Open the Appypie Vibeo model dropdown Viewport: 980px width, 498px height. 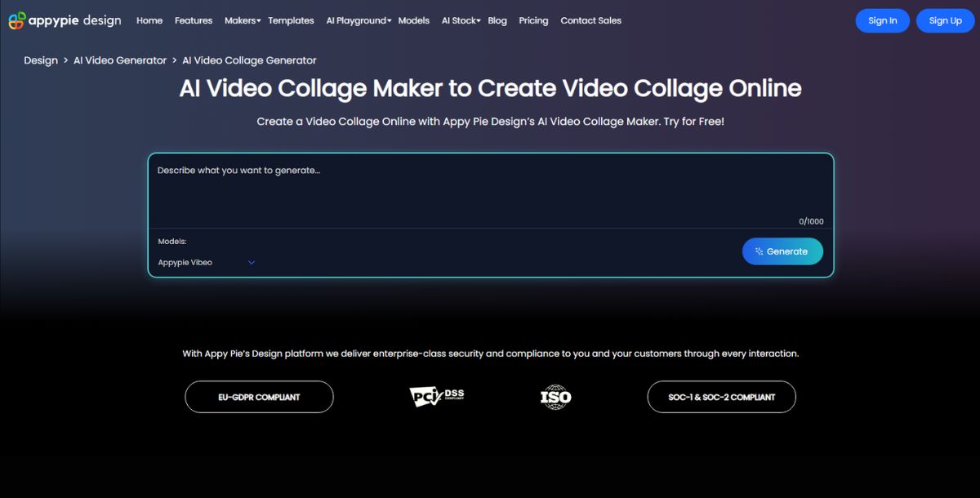coord(207,263)
